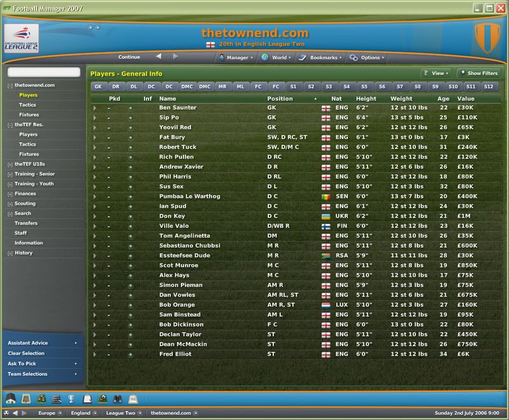Click the League 2 logo
Viewport: 509px width, 420px height.
point(22,38)
